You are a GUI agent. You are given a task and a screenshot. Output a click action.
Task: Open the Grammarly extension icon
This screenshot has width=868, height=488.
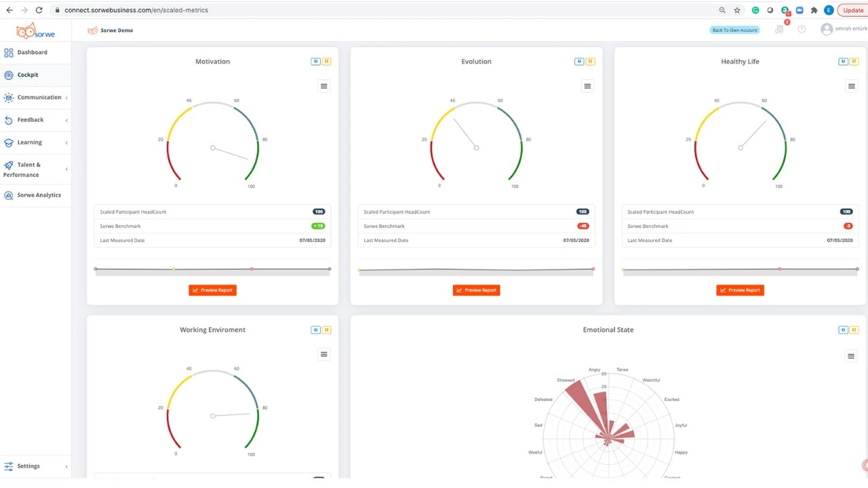(755, 10)
